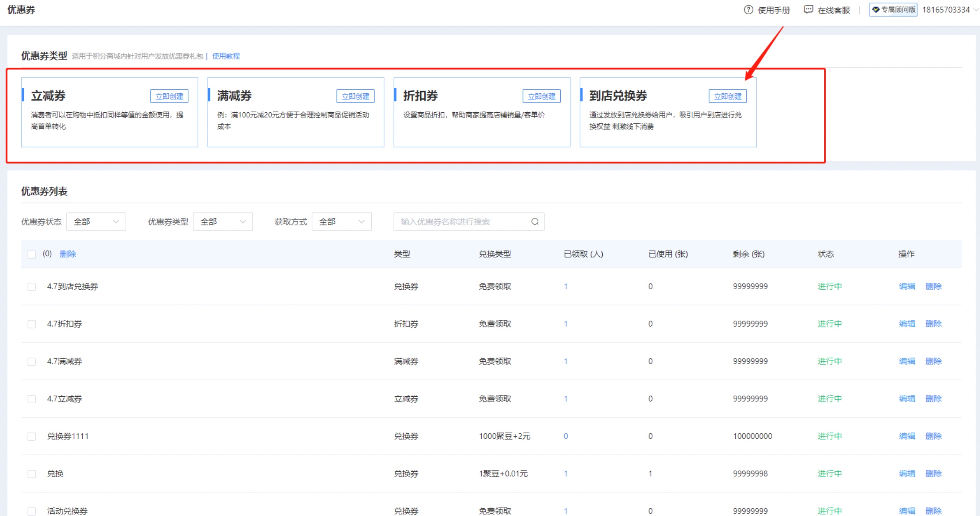The image size is (980, 516).
Task: Create a 到店兑换券 via 立即创建
Action: pyautogui.click(x=727, y=96)
